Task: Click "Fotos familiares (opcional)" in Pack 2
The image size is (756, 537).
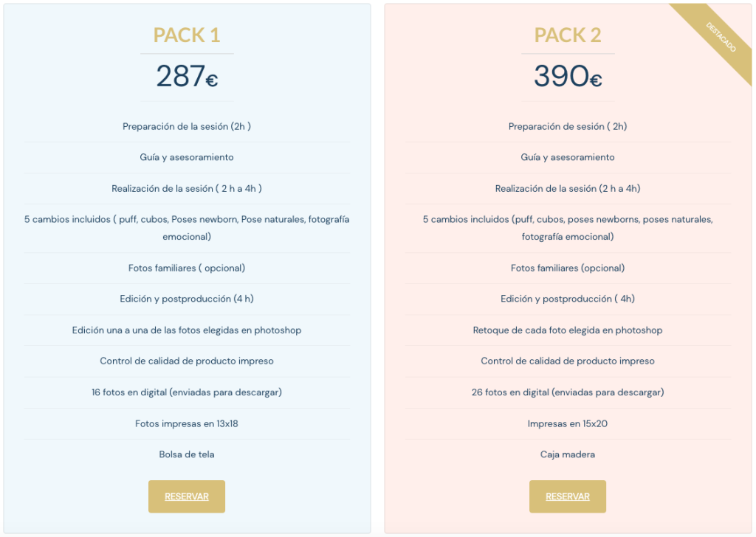Action: (x=568, y=268)
